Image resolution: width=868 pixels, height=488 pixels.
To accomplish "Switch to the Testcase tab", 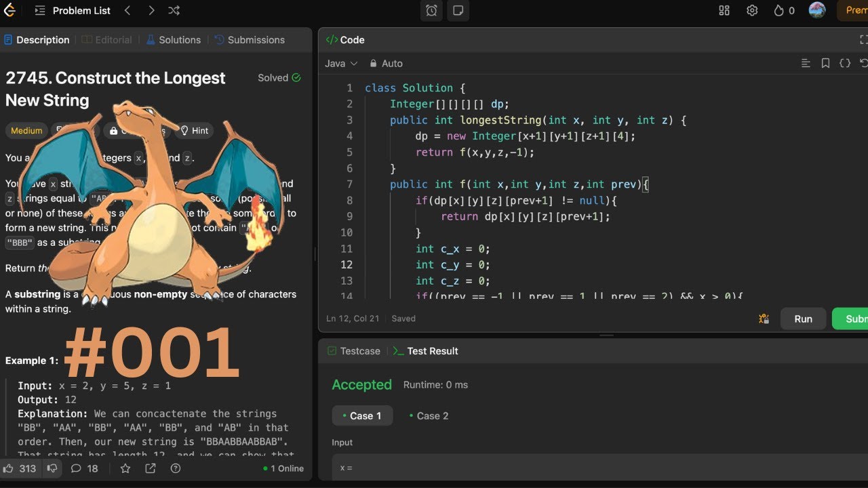I will click(354, 351).
